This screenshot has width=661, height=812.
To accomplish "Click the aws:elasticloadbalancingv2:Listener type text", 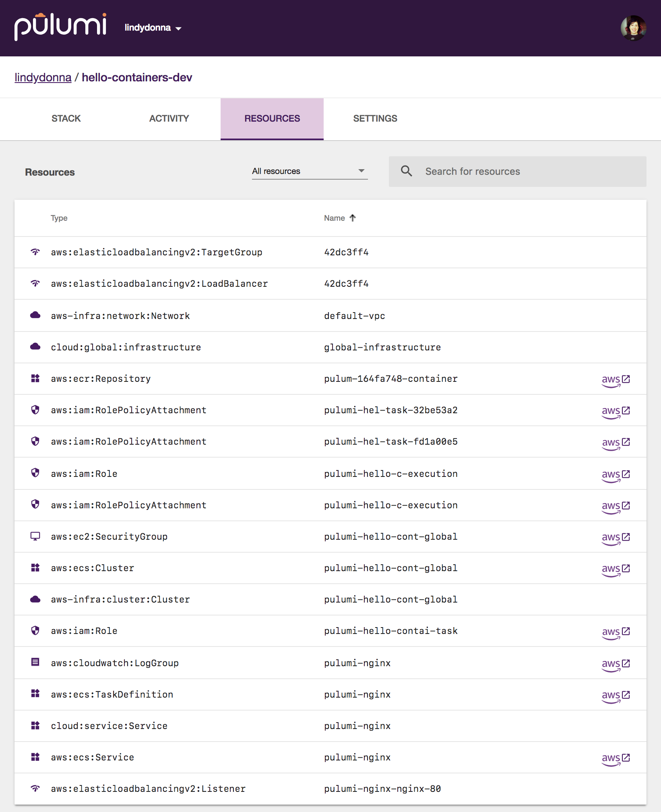I will coord(148,789).
